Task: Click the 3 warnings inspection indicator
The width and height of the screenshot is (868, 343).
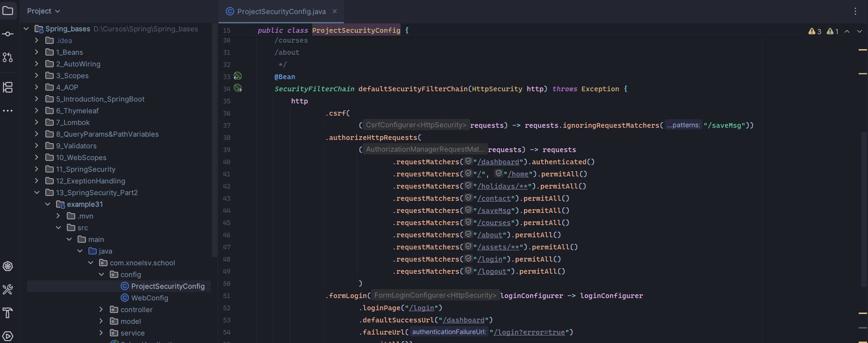Action: click(815, 31)
